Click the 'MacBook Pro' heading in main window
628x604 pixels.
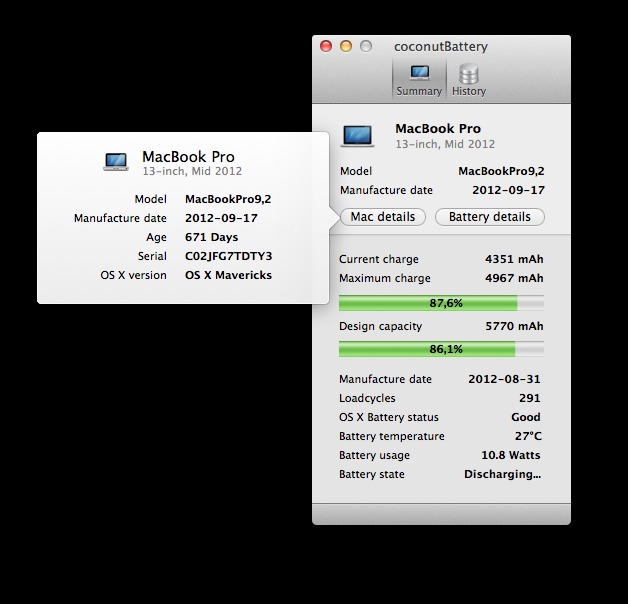click(438, 129)
